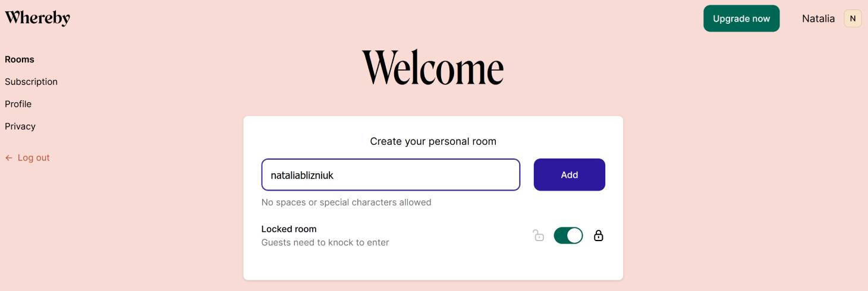Open the Rooms section
This screenshot has width=868, height=291.
pyautogui.click(x=20, y=59)
